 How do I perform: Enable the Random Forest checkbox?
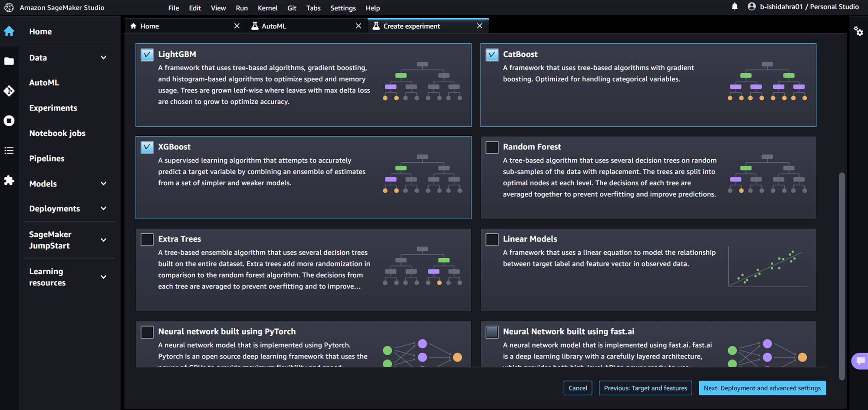492,148
